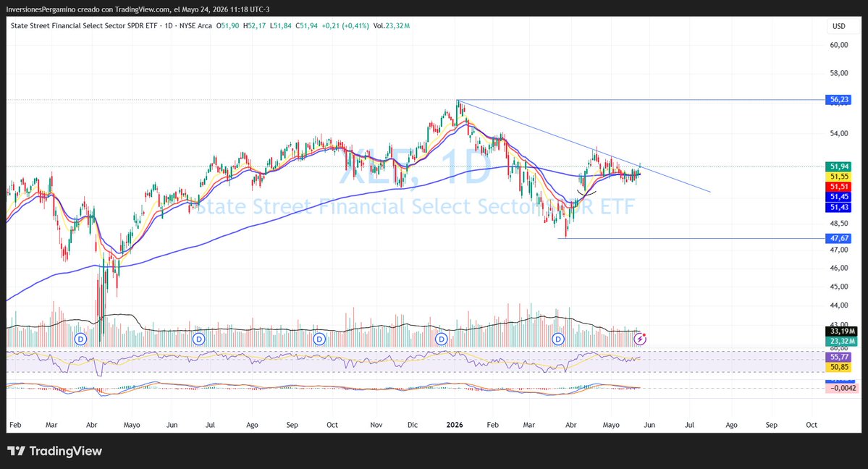Click the Vol. 23,32M header value
The image size is (868, 469).
392,25
